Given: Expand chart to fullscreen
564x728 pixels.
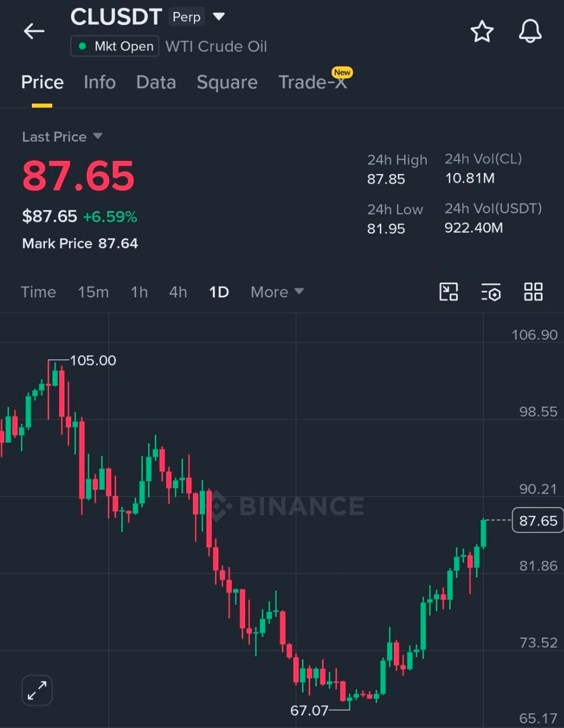Looking at the screenshot, I should click(37, 690).
